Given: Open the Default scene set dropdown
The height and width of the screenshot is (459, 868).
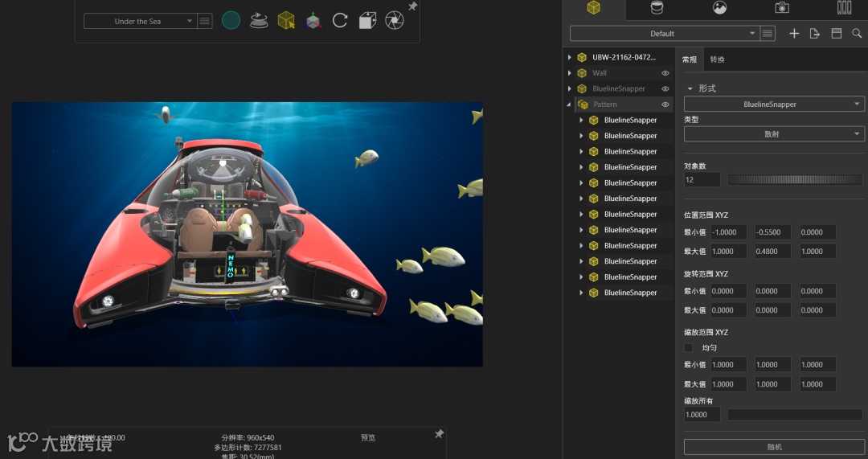Looking at the screenshot, I should 665,34.
